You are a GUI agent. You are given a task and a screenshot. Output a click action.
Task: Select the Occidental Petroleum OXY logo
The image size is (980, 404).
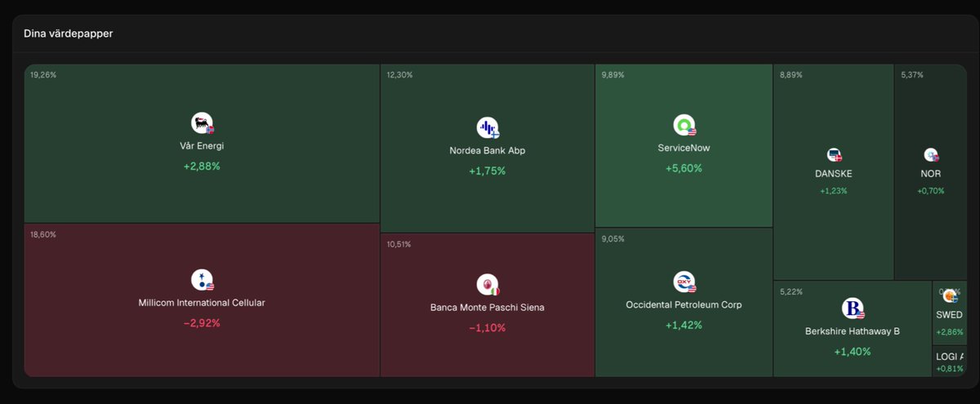pyautogui.click(x=684, y=282)
